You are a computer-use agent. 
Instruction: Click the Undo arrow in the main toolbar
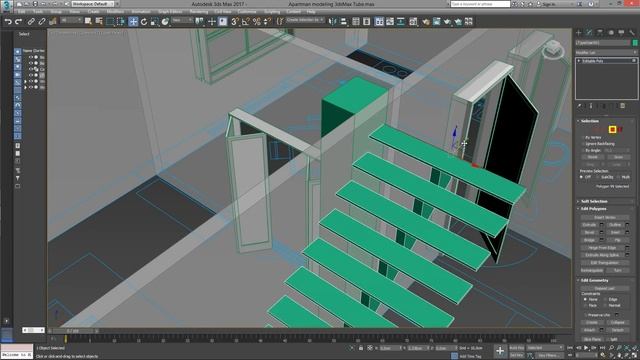pyautogui.click(x=8, y=22)
